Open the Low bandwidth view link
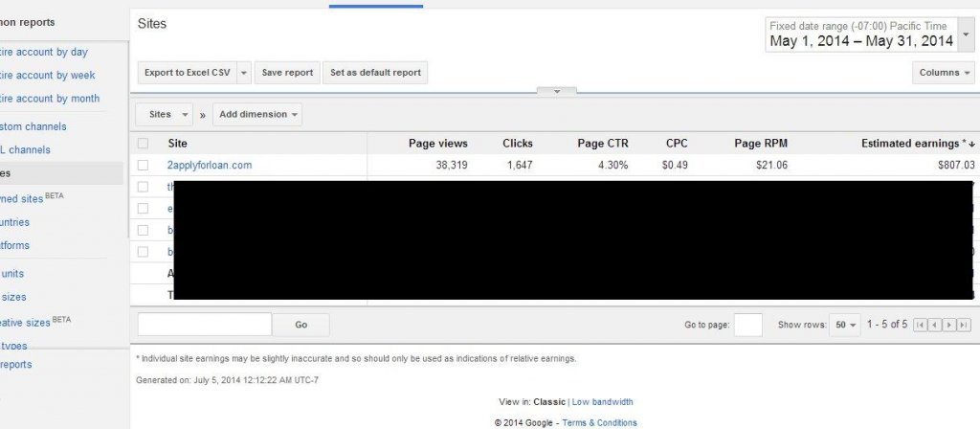This screenshot has width=980, height=429. click(x=603, y=402)
